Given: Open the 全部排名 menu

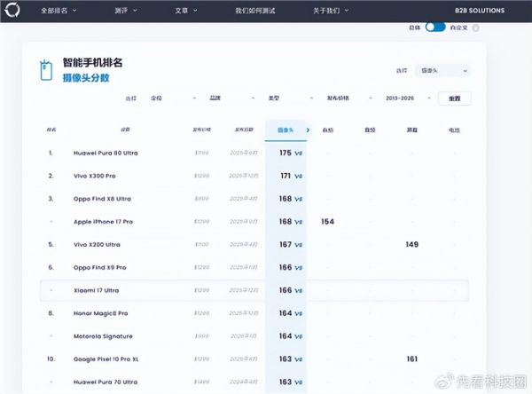Looking at the screenshot, I should pyautogui.click(x=59, y=12).
